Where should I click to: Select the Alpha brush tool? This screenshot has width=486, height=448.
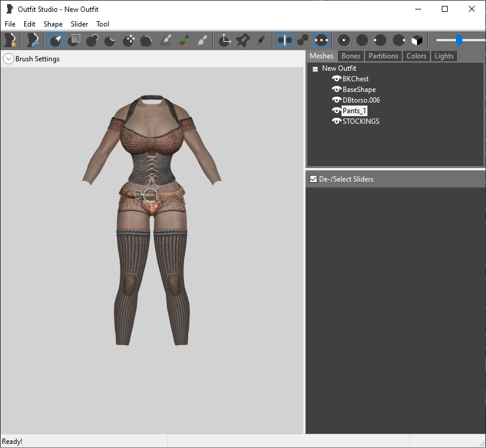[x=202, y=40]
